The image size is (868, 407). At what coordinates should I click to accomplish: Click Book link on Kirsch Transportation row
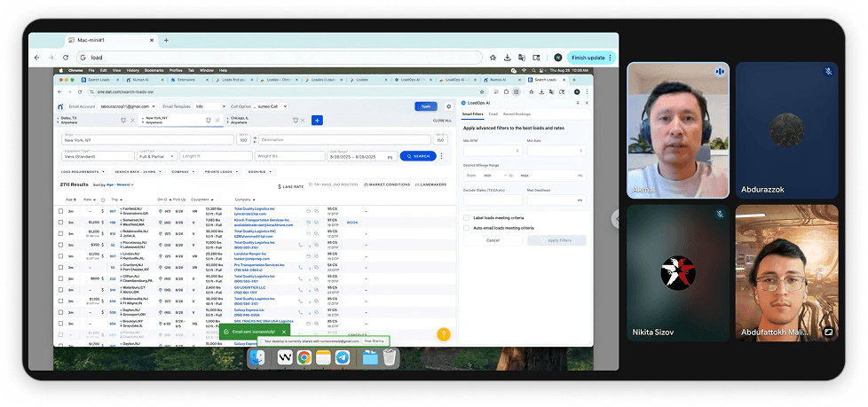click(x=352, y=223)
